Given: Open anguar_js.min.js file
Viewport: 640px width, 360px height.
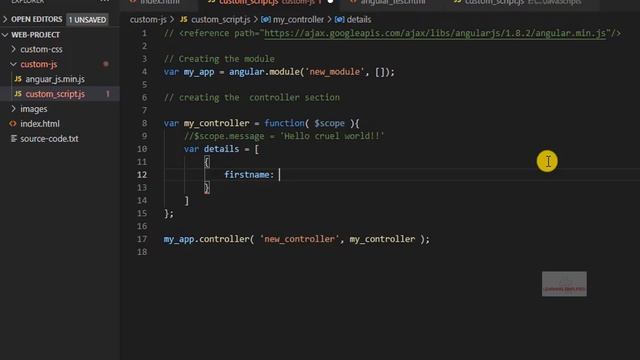Looking at the screenshot, I should pyautogui.click(x=55, y=79).
